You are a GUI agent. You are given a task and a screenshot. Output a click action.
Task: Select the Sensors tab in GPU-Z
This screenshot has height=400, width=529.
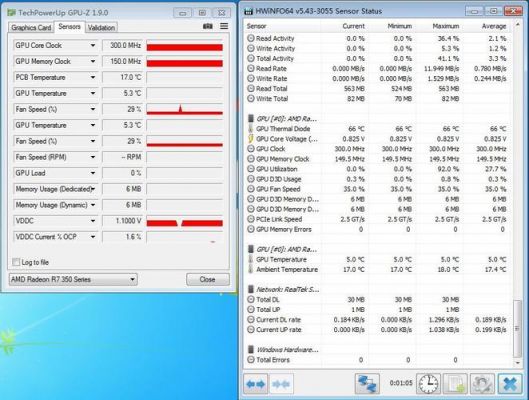pyautogui.click(x=69, y=27)
